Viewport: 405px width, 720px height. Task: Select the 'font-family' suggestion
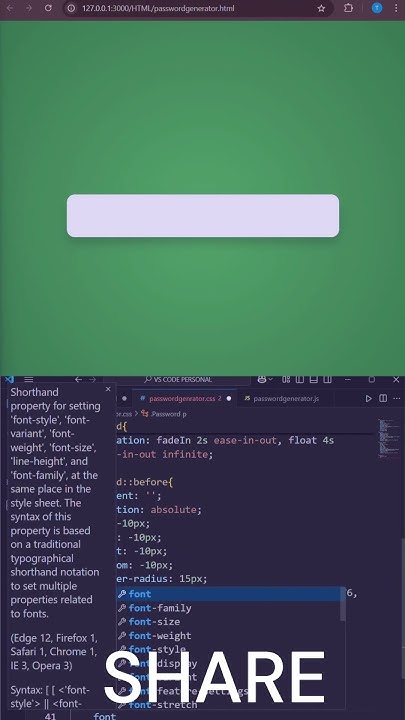coord(229,608)
